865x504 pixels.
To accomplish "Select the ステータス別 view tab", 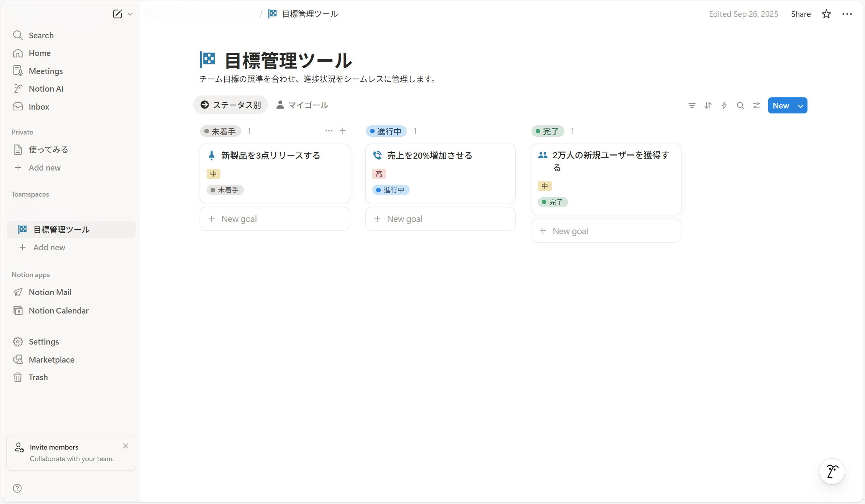I will click(230, 105).
